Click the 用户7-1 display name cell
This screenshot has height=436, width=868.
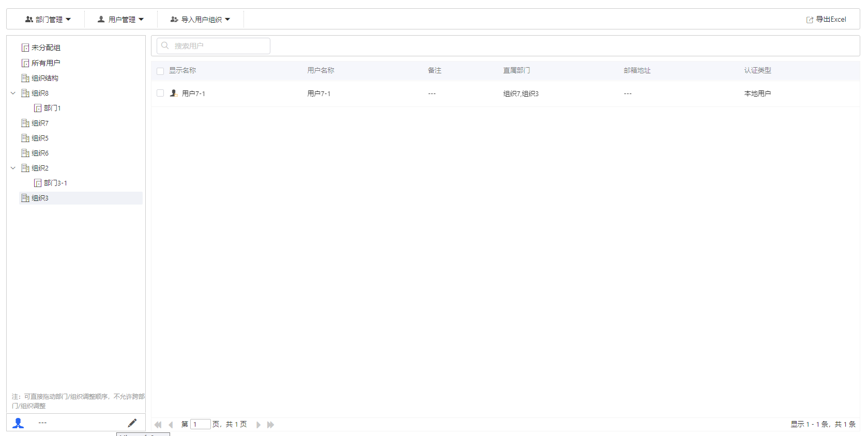point(193,94)
